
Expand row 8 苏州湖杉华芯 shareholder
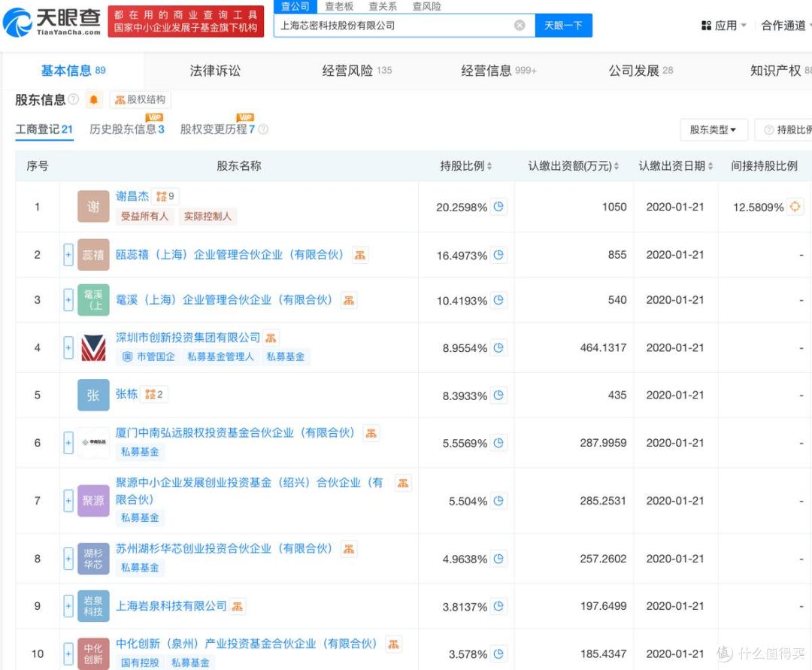[x=68, y=559]
